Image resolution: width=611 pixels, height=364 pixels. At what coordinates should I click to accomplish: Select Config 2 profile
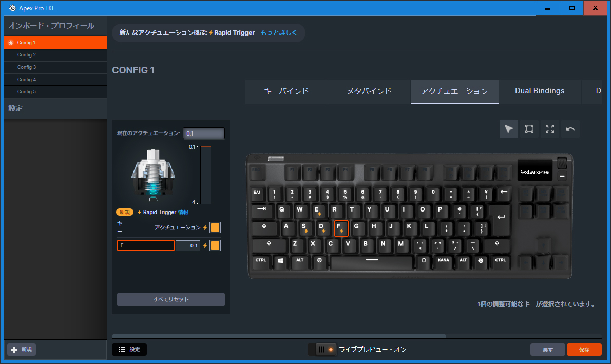tap(55, 55)
